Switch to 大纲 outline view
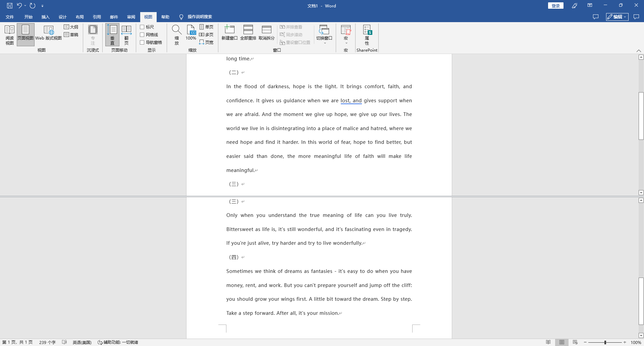The height and width of the screenshot is (346, 644). [x=71, y=27]
